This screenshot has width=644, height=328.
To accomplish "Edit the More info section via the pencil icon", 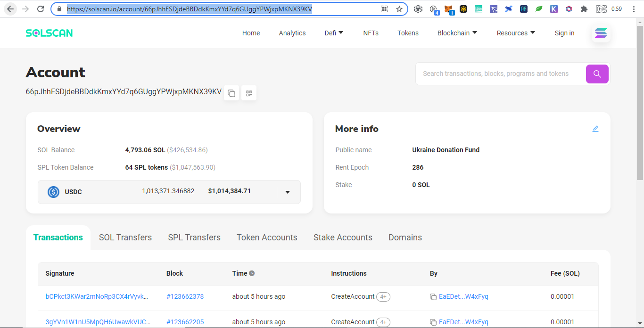I will pyautogui.click(x=595, y=129).
